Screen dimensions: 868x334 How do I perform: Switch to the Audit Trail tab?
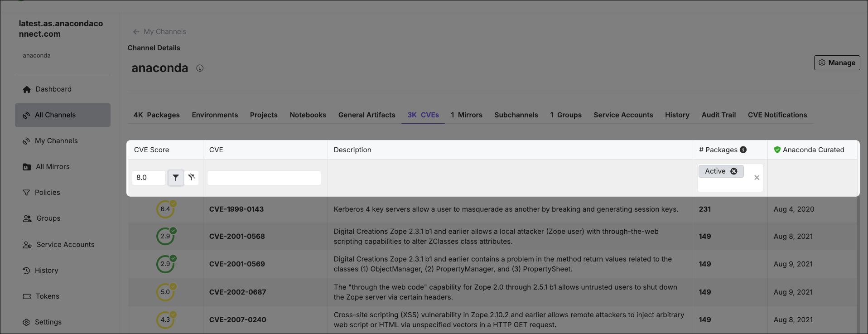click(719, 115)
